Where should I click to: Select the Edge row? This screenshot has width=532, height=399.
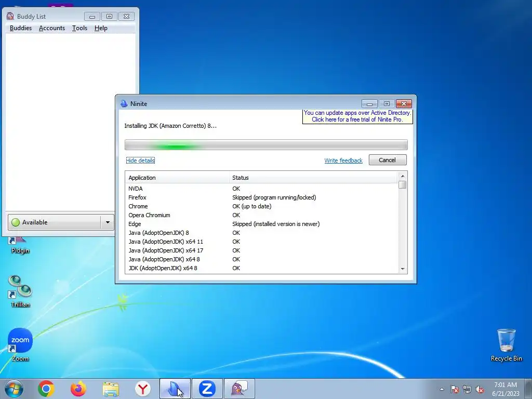261,224
